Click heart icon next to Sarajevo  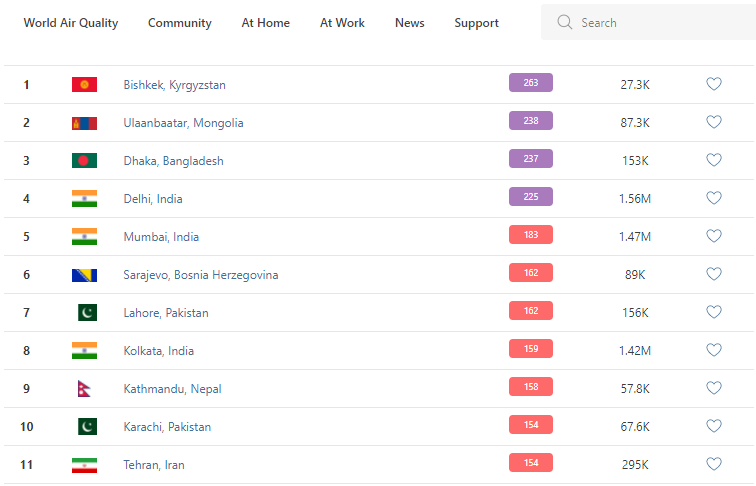point(714,274)
